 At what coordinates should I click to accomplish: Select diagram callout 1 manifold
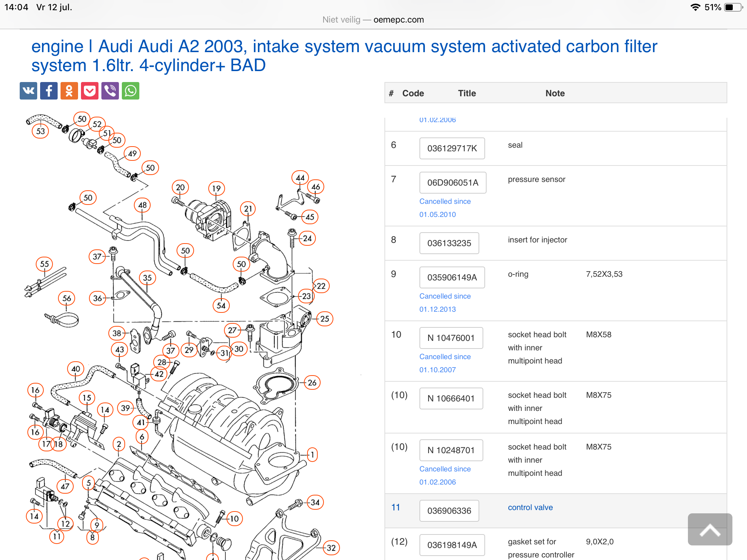point(312,455)
